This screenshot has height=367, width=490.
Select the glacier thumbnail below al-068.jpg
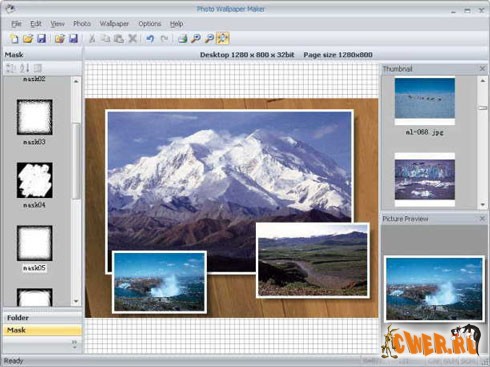click(425, 180)
